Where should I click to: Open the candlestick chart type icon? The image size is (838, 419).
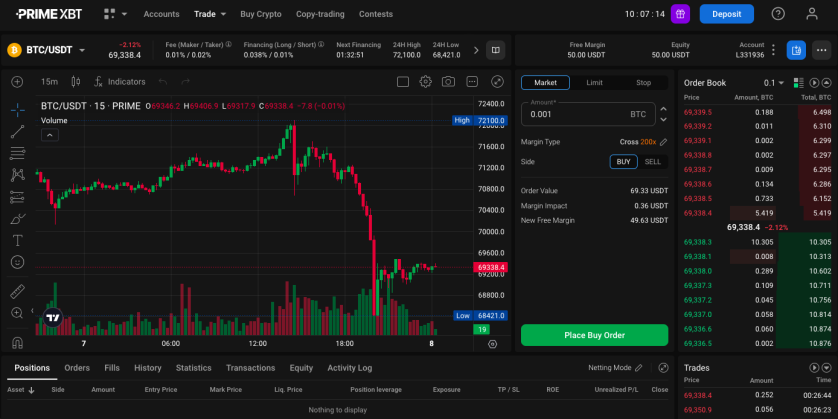tap(76, 82)
